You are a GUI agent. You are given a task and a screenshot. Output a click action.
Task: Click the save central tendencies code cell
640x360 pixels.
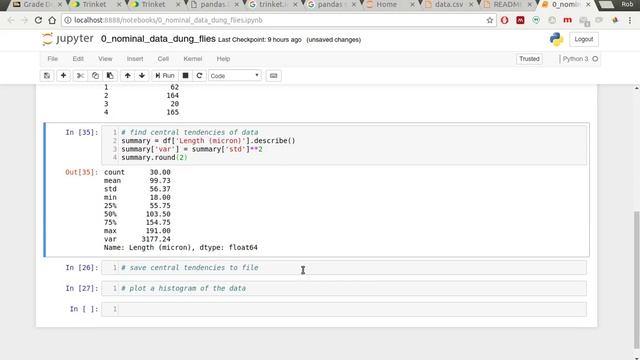click(344, 268)
